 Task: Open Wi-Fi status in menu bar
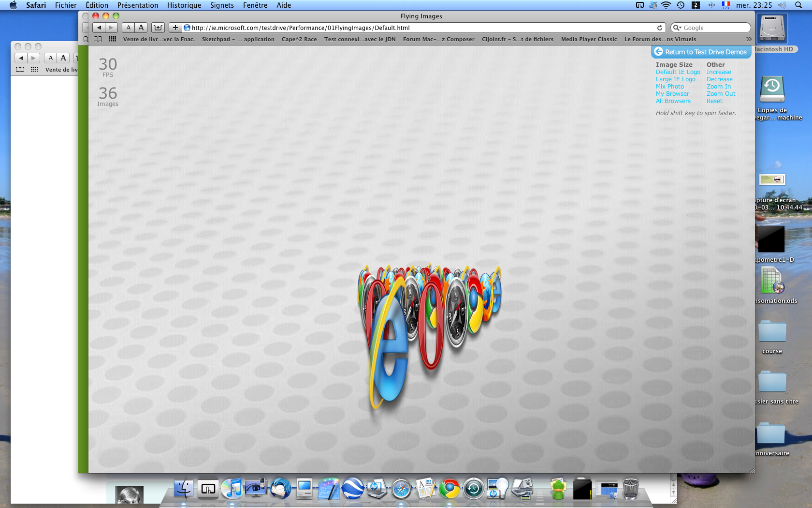tap(666, 5)
